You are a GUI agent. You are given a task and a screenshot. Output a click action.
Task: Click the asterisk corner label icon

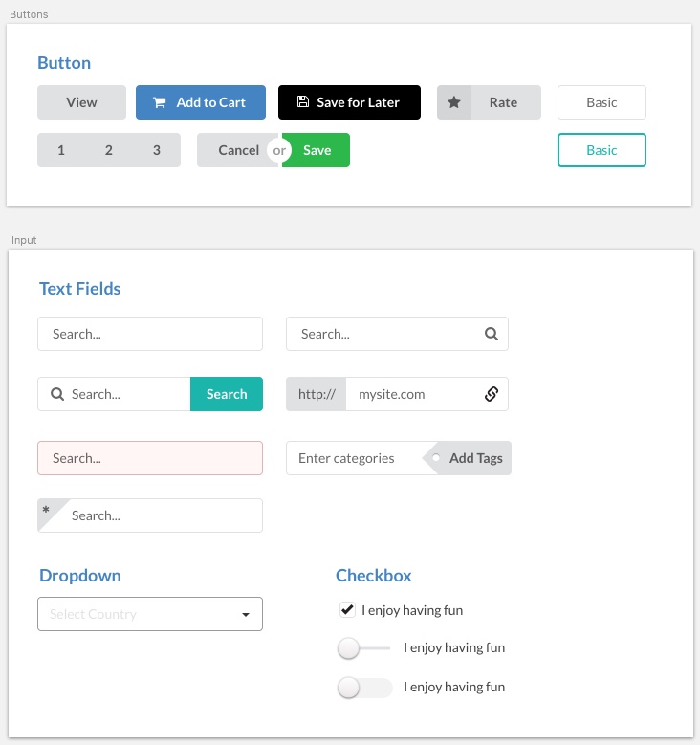point(46,510)
